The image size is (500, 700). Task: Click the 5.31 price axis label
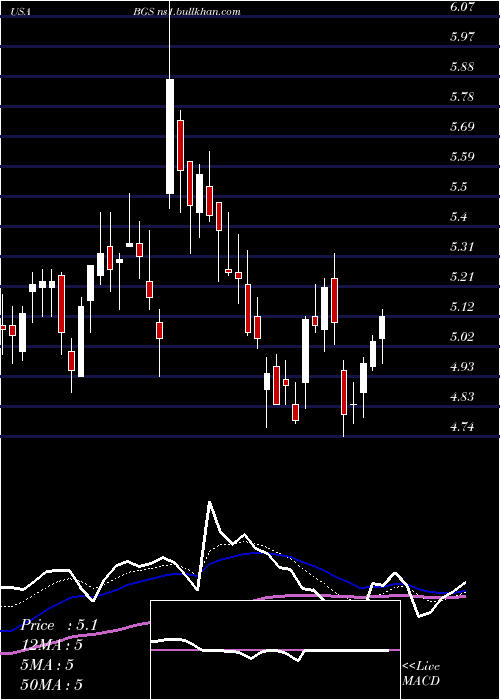[461, 246]
